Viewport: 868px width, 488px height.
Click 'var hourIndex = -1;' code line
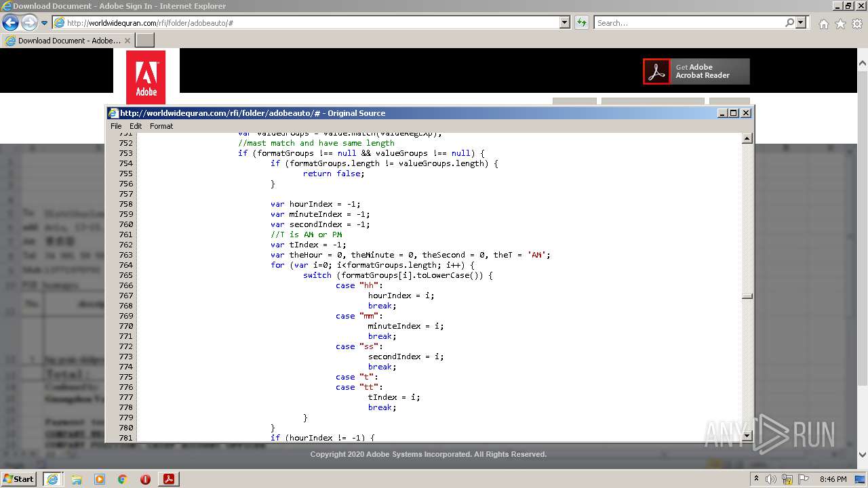(x=315, y=204)
